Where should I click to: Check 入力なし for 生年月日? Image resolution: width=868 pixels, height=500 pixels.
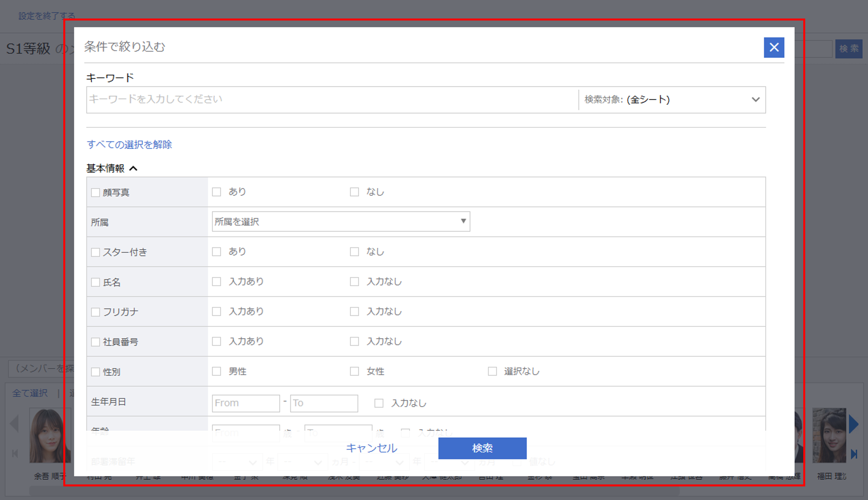coord(379,403)
